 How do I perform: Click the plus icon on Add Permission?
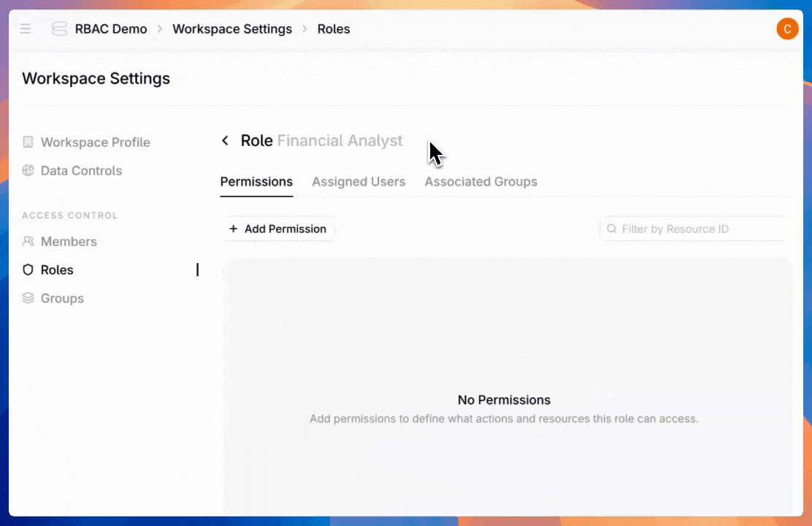click(234, 229)
